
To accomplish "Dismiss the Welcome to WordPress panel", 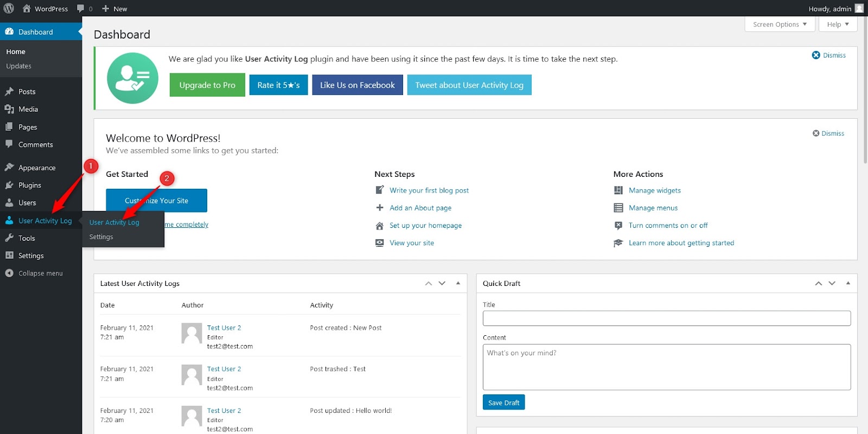I will [828, 133].
